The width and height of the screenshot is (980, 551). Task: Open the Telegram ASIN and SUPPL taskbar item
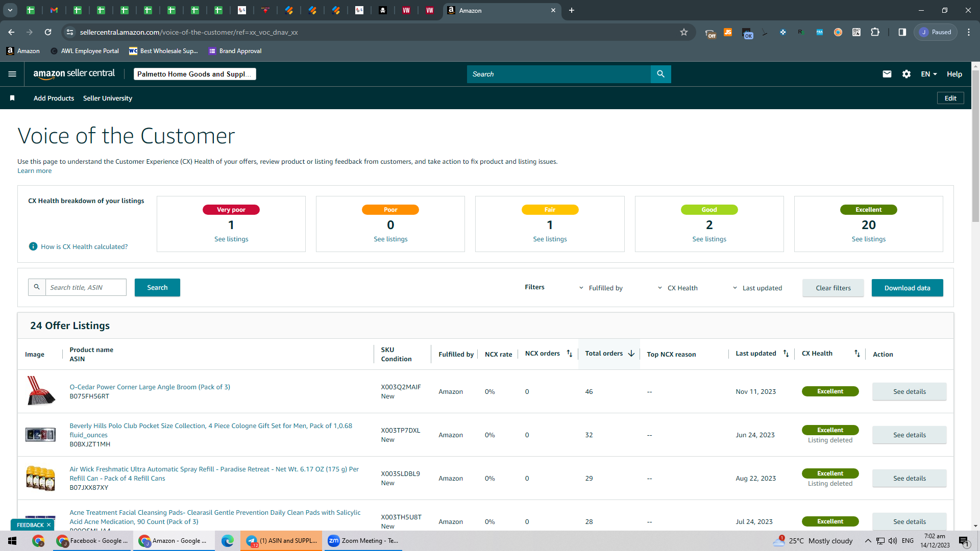tap(282, 541)
